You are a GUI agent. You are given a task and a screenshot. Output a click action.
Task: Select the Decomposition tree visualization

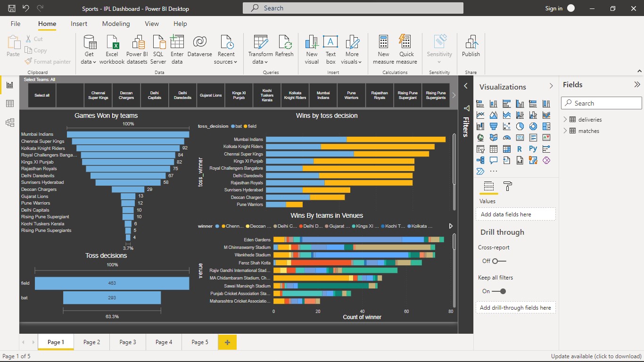pos(480,160)
